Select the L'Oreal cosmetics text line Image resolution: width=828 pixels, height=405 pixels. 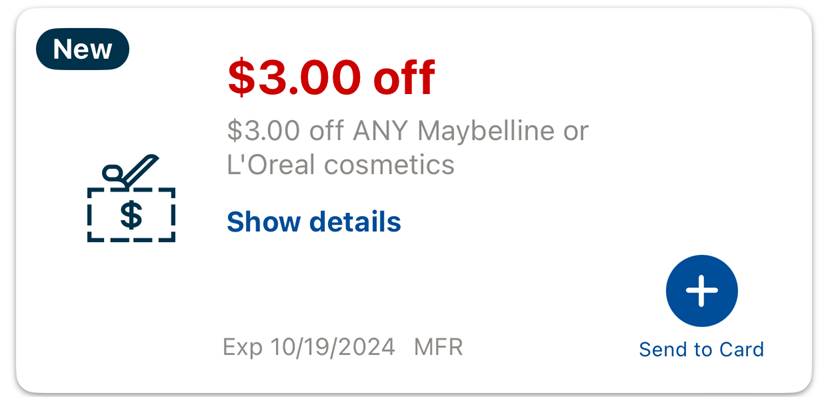(341, 165)
